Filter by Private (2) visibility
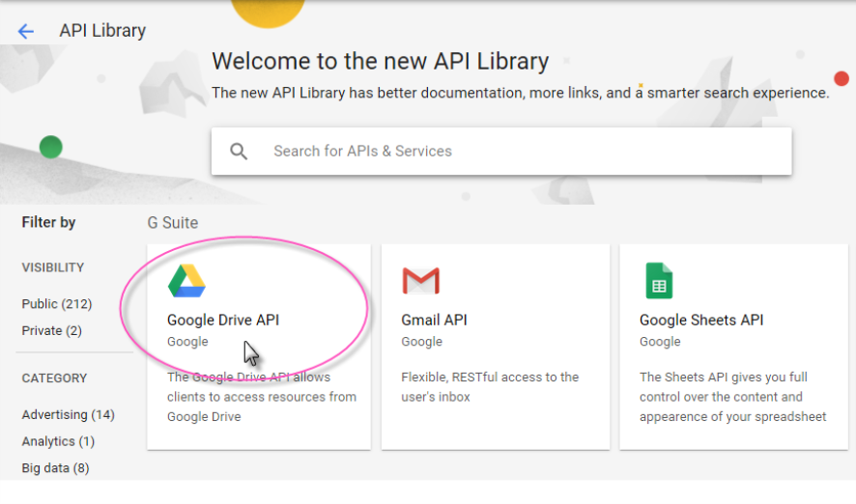The image size is (856, 504). coord(52,330)
